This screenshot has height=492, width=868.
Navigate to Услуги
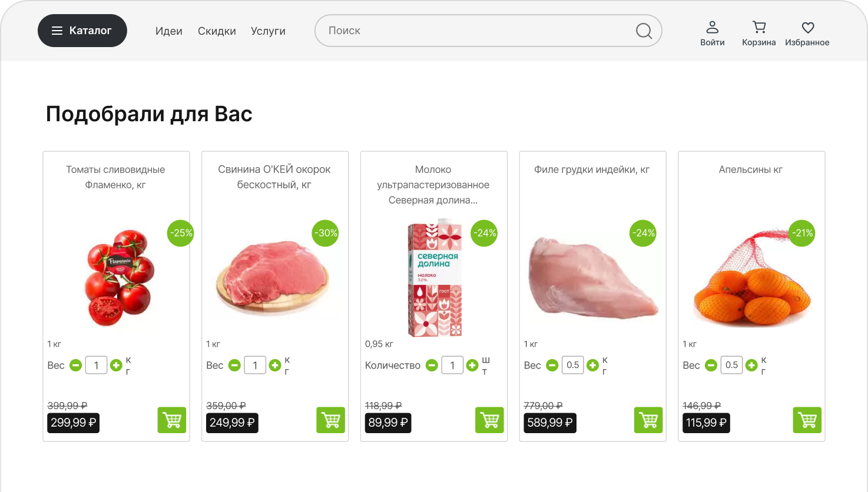(268, 31)
